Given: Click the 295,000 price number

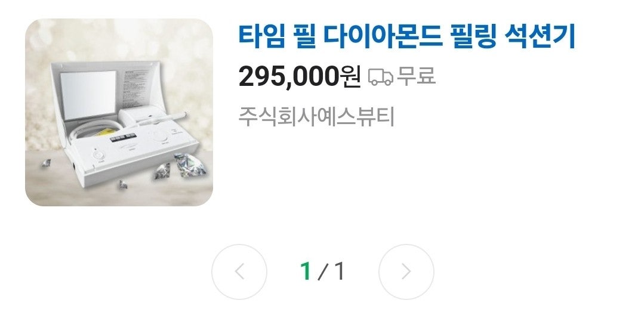Looking at the screenshot, I should click(x=289, y=77).
